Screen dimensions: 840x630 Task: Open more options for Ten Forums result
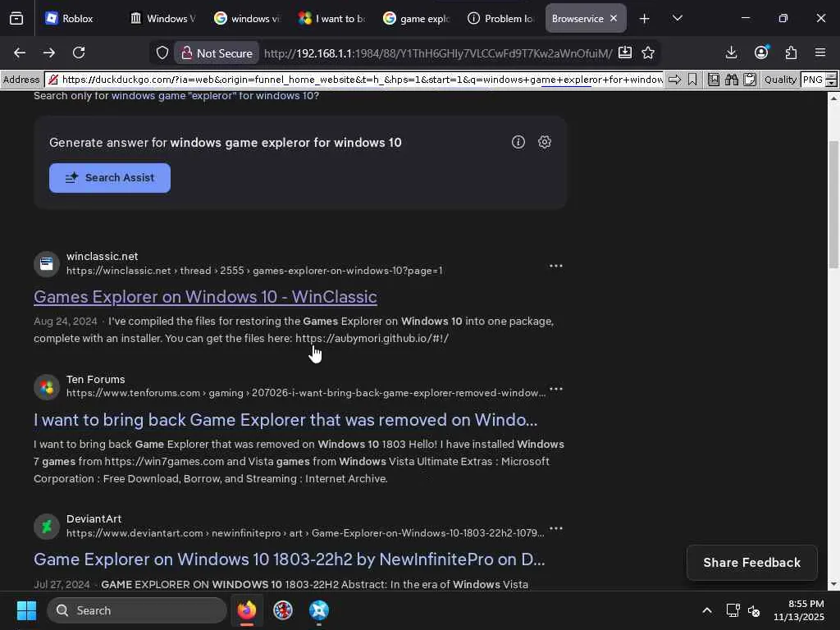coord(556,389)
